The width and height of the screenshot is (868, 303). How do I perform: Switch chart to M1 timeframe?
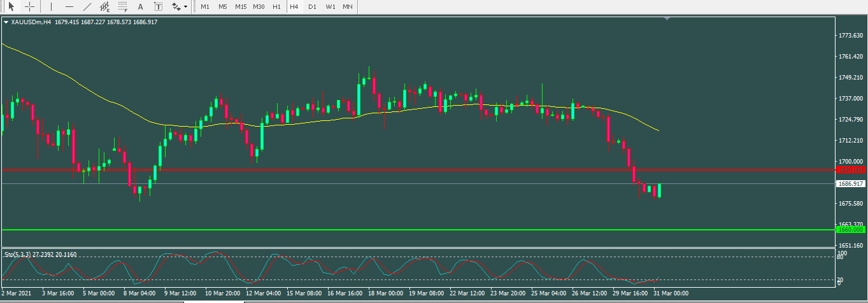204,6
